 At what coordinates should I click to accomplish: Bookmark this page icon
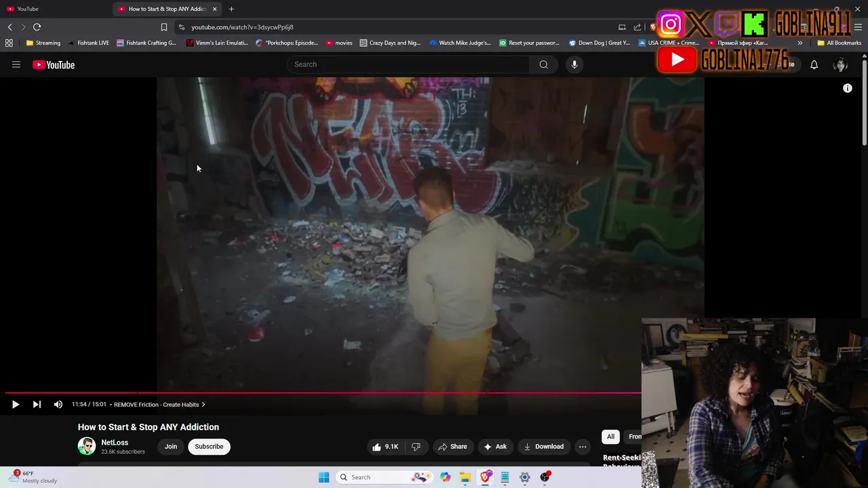(x=163, y=27)
